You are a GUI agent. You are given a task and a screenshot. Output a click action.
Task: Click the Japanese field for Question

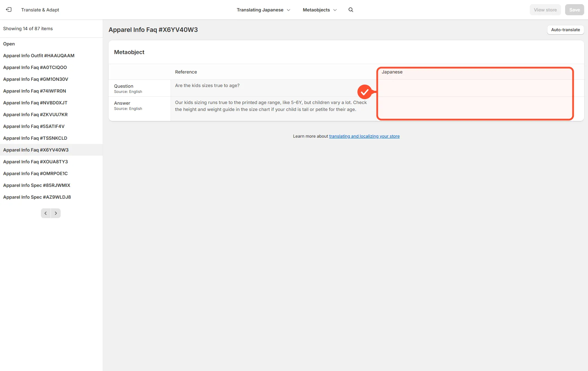(x=475, y=88)
